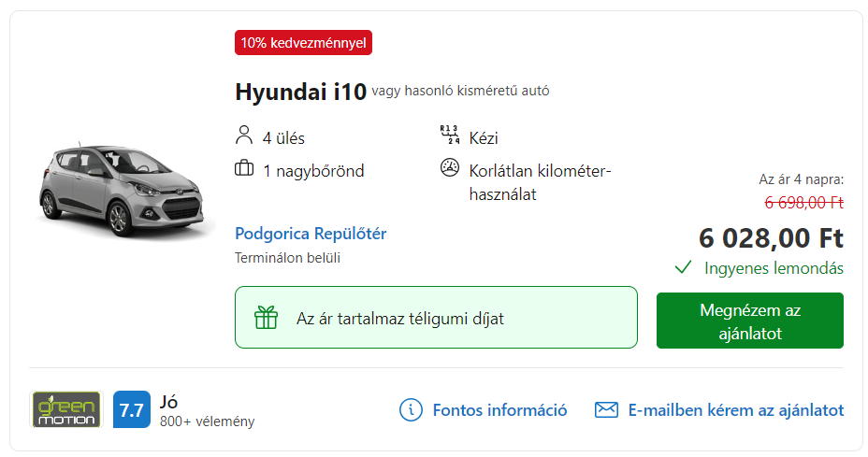Click the 7.7 rating badge
This screenshot has width=868, height=457.
pyautogui.click(x=132, y=409)
